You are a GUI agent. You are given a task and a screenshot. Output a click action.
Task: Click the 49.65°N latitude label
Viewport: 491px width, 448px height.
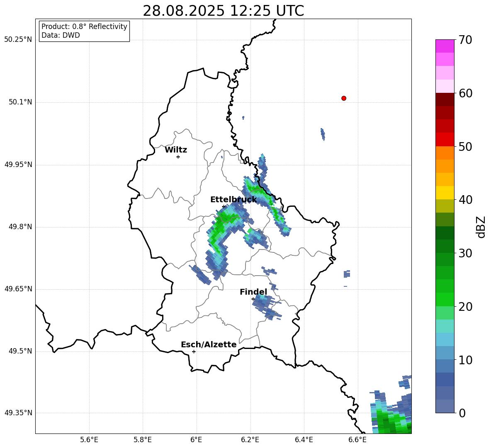18,289
